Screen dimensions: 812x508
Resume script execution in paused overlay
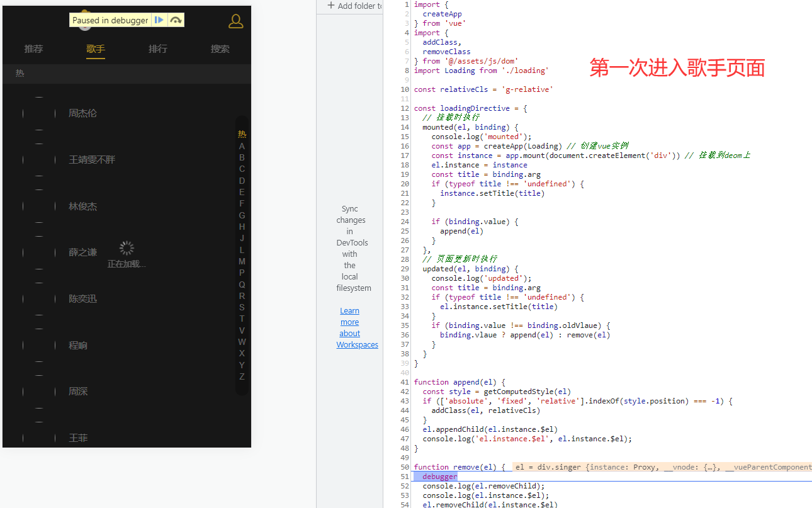(x=159, y=20)
